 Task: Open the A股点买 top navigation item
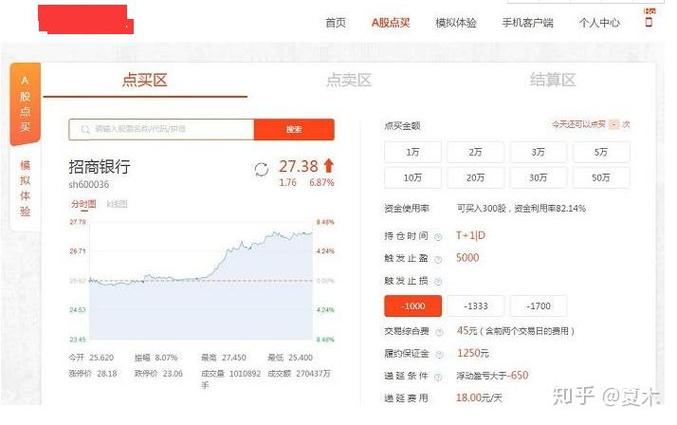point(391,22)
